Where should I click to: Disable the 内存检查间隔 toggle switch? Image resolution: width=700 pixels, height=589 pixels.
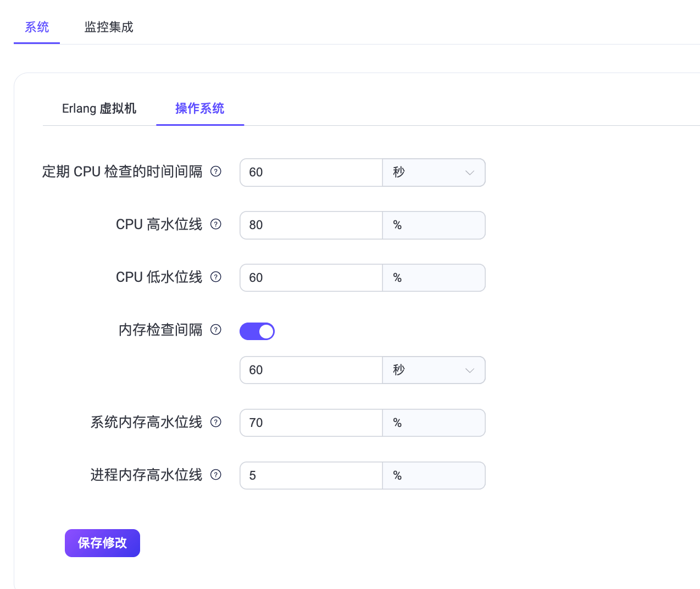[x=257, y=331]
